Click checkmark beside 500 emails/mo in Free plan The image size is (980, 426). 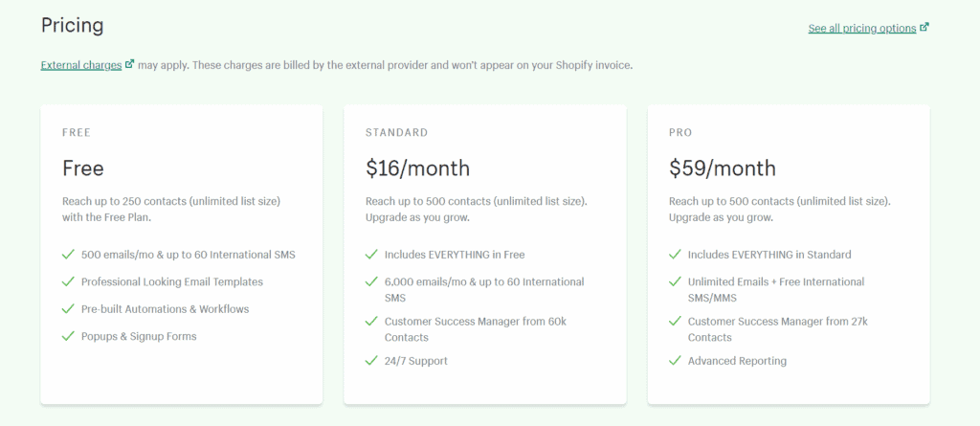(68, 255)
